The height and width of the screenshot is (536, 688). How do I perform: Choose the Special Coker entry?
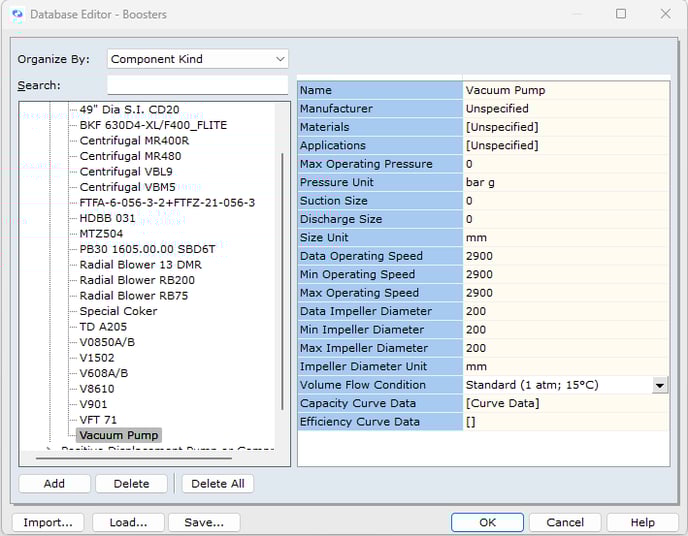(118, 311)
